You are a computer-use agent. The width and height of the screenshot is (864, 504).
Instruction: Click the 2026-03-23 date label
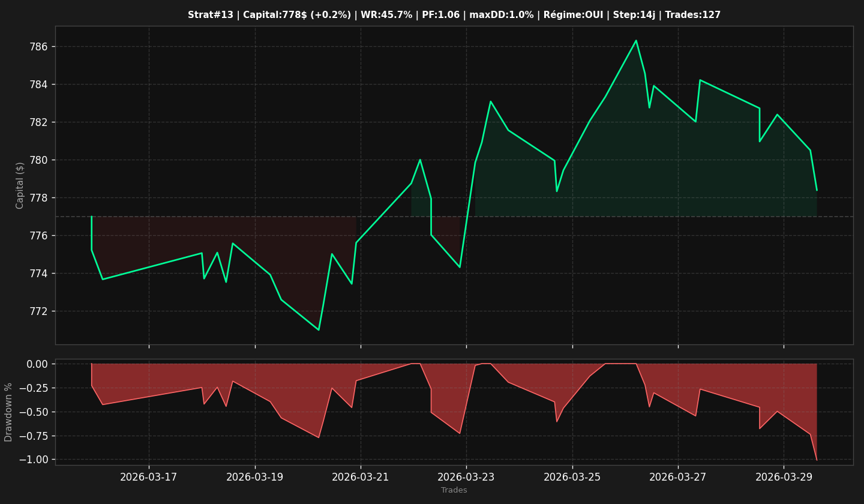[466, 477]
